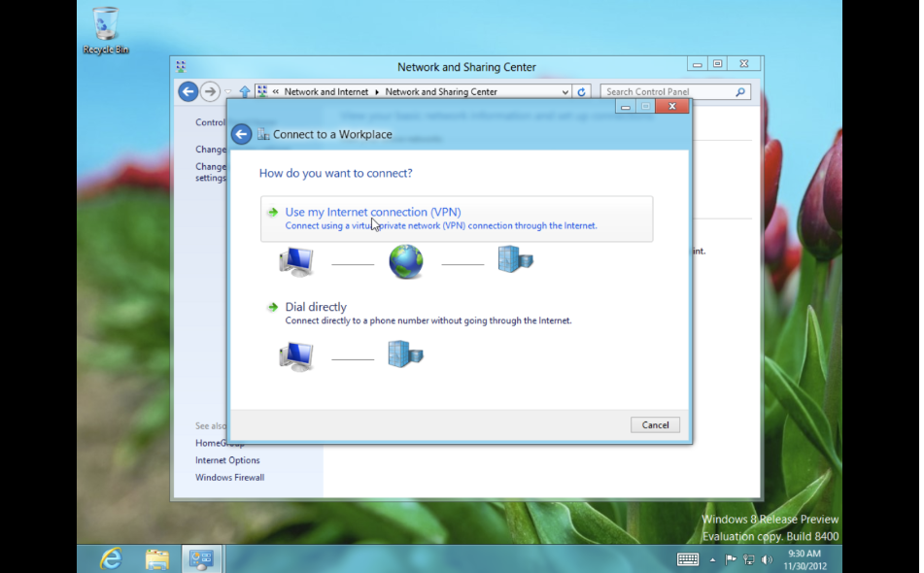
Task: Open the Recycle Bin desktop icon
Action: (105, 30)
